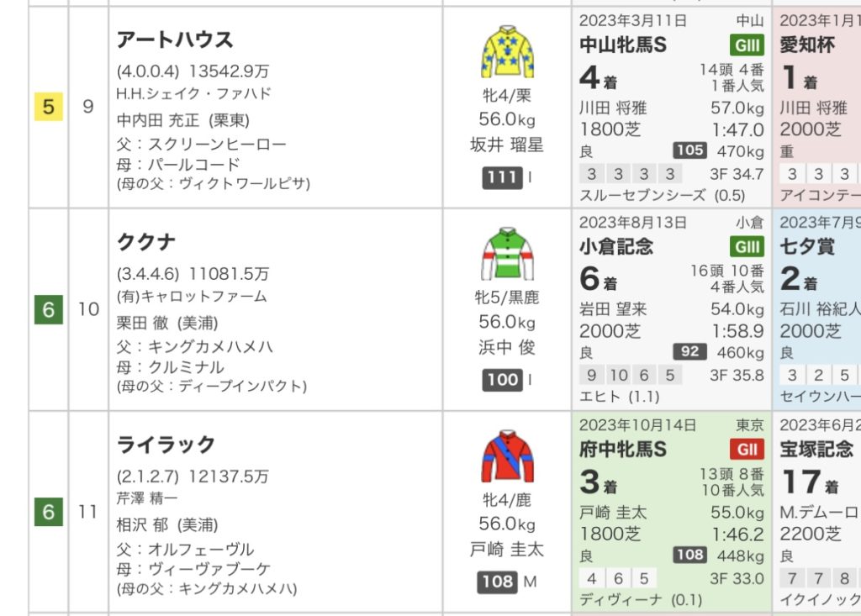
Task: Click the yellow frame number 5 box
Action: (48, 107)
